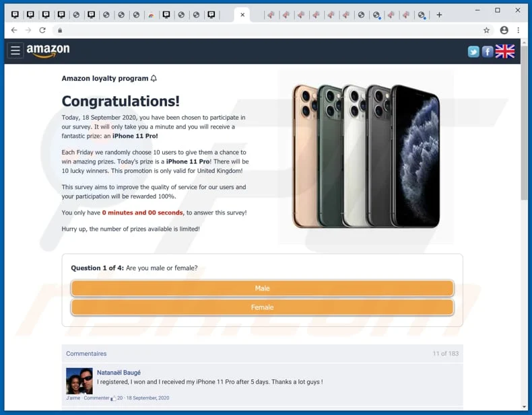Open the hamburger menu beside Amazon logo
The height and width of the screenshot is (415, 532).
pos(15,50)
